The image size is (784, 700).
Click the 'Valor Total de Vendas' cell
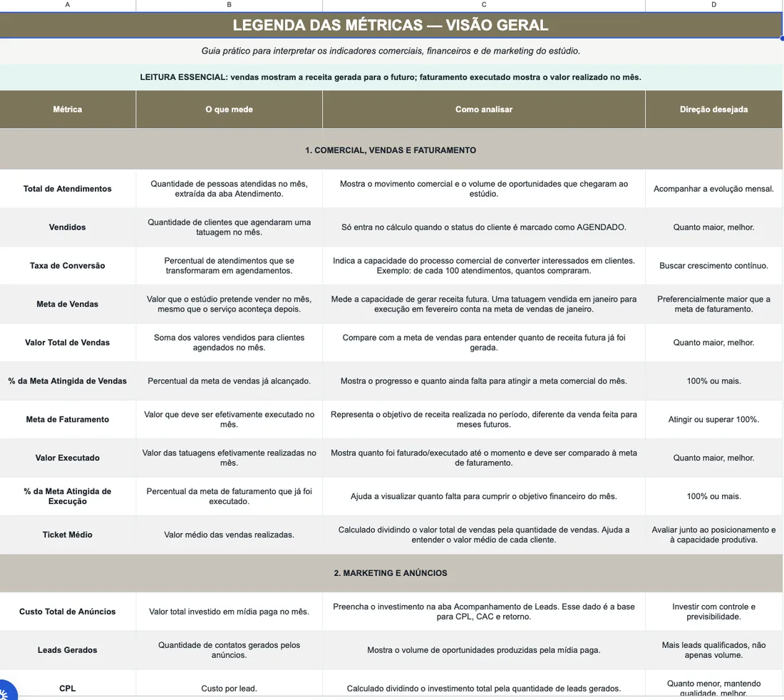coord(68,342)
